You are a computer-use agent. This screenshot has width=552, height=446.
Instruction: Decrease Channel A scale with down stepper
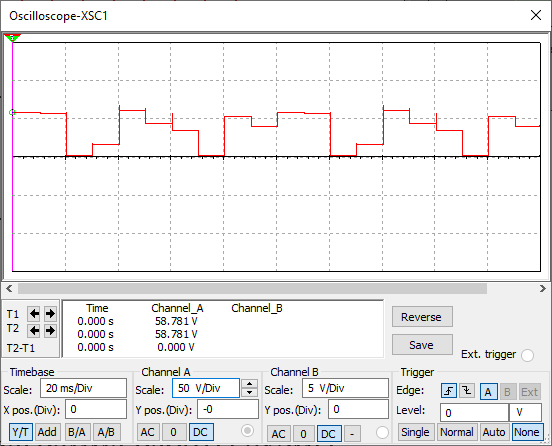[250, 392]
